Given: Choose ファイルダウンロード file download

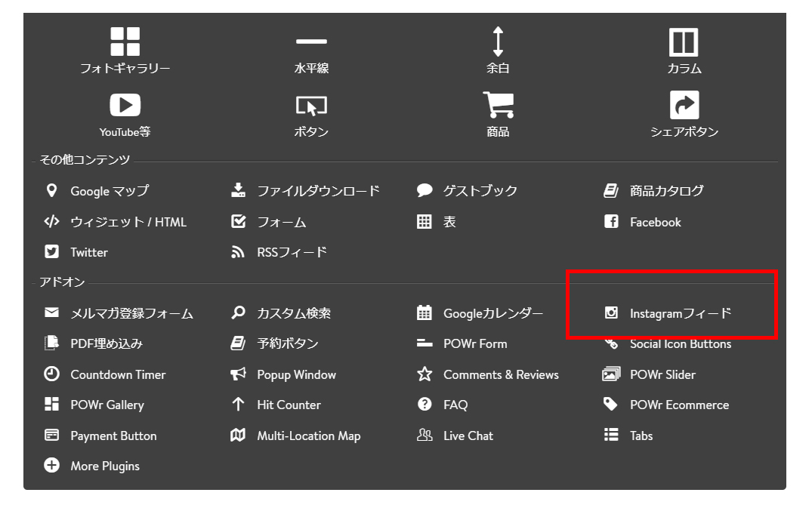Looking at the screenshot, I should coord(317,191).
